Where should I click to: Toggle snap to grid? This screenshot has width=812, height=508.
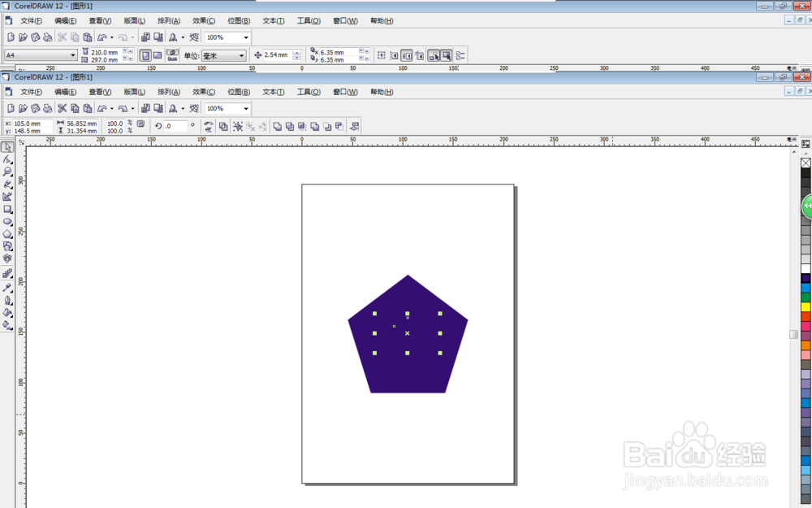pos(382,55)
